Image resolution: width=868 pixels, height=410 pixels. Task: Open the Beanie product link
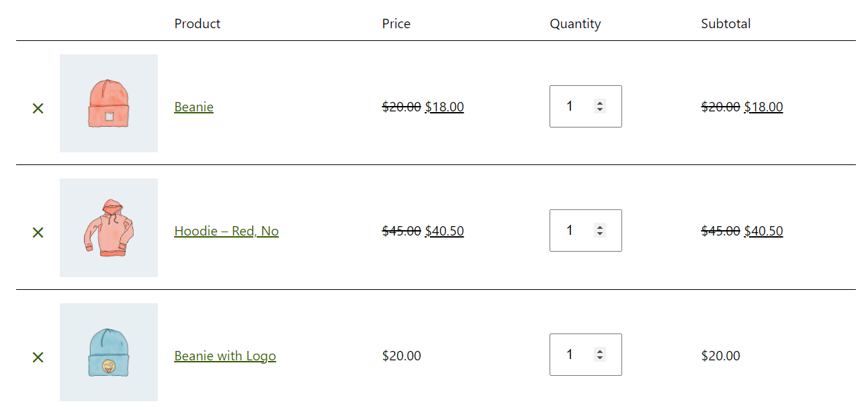(x=193, y=107)
